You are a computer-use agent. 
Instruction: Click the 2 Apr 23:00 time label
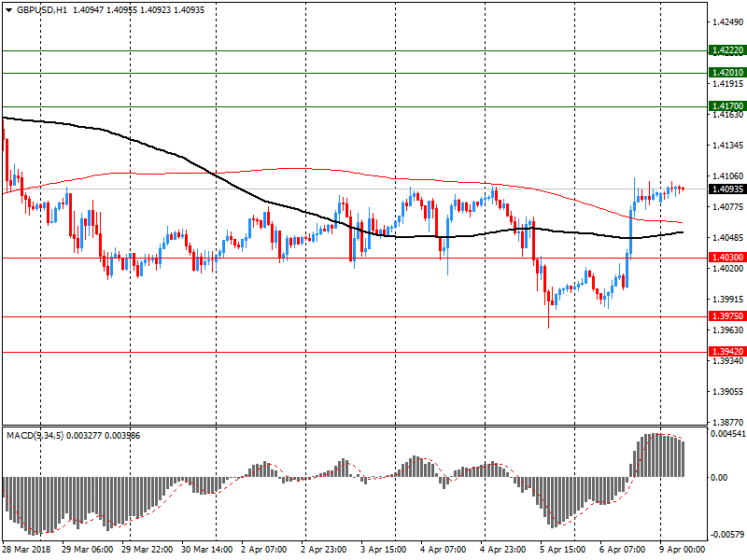323,550
